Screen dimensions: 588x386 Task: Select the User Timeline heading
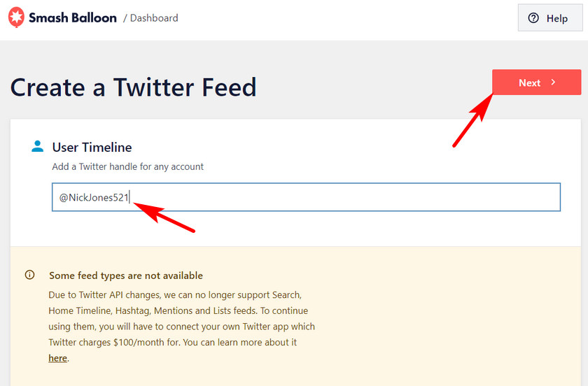(x=92, y=148)
